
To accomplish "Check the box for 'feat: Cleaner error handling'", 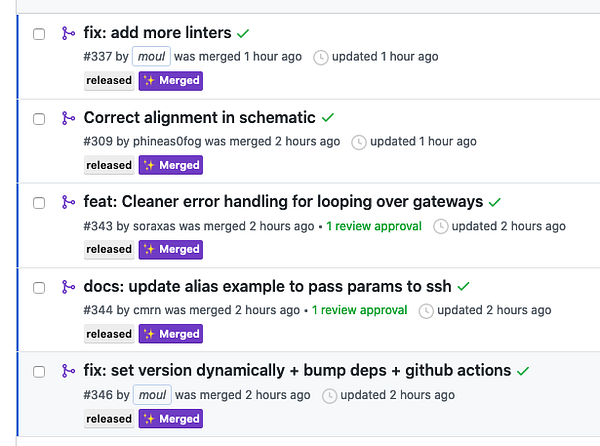I will click(39, 203).
